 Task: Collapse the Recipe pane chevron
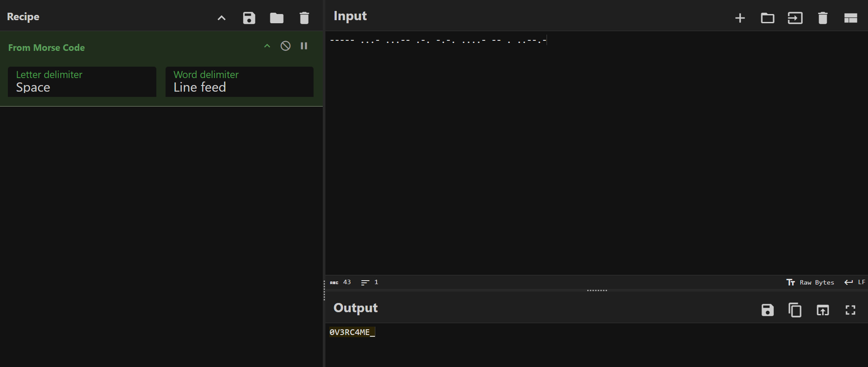[x=222, y=18]
